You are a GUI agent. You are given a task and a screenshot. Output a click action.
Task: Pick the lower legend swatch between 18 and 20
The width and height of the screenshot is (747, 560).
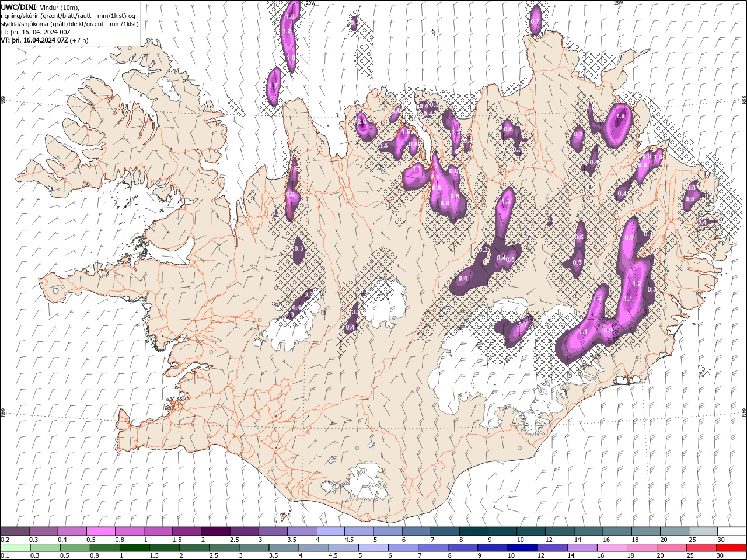[642, 548]
